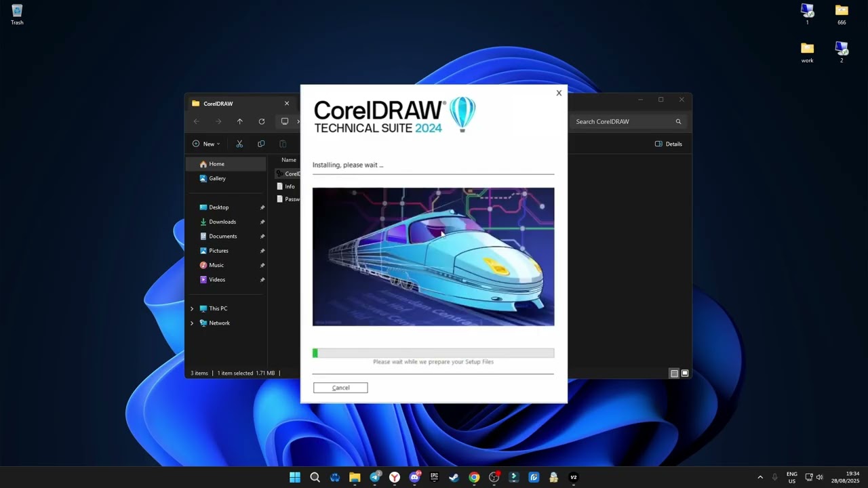Expand the This PC tree node
The image size is (868, 488).
pyautogui.click(x=192, y=308)
